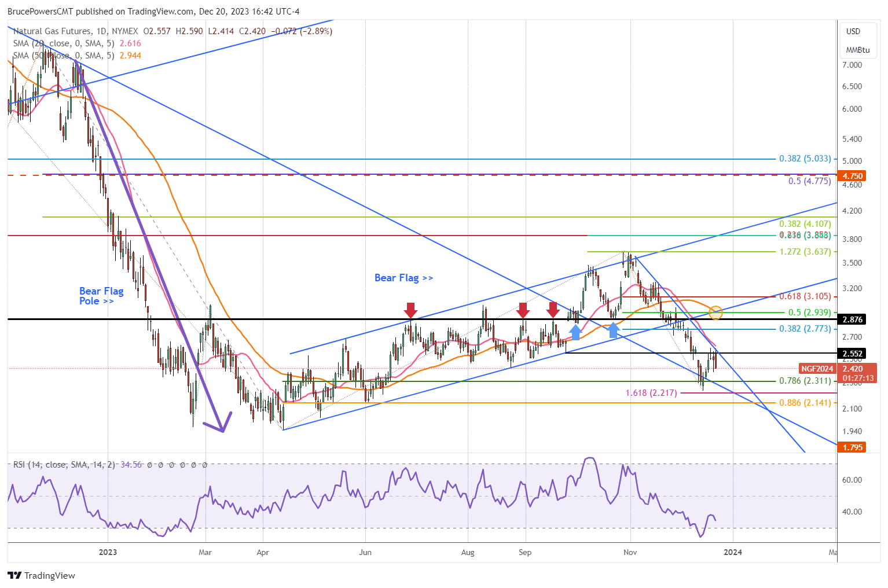Click the RSI value 34.56

coord(131,465)
